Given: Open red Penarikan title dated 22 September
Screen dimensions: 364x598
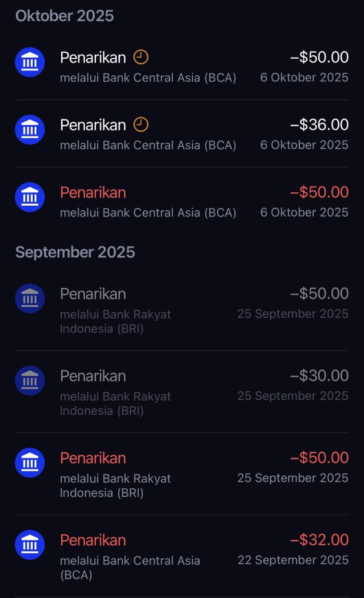Looking at the screenshot, I should (93, 540).
